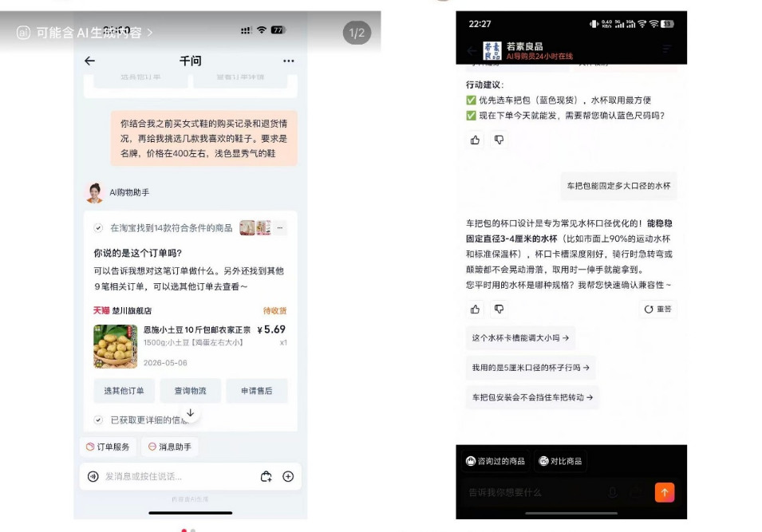Open the 订单服务 shortcut chip
The height and width of the screenshot is (532, 762).
[108, 447]
